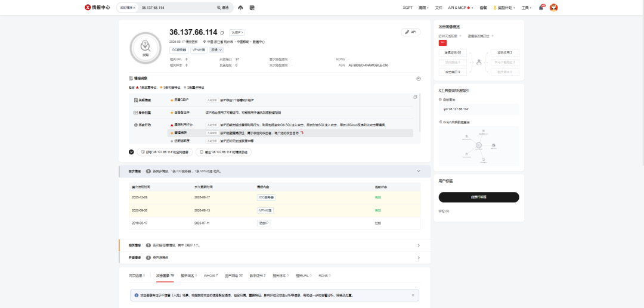The height and width of the screenshot is (308, 644).
Task: Click the Graph relationship thumbnail
Action: click(479, 146)
